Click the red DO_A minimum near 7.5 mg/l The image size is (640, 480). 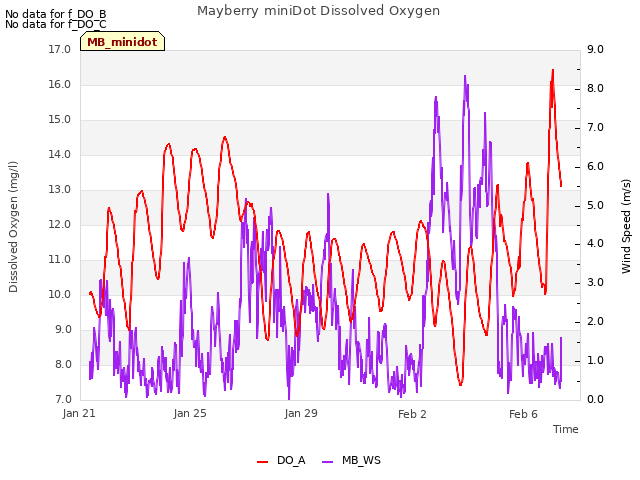[x=461, y=384]
